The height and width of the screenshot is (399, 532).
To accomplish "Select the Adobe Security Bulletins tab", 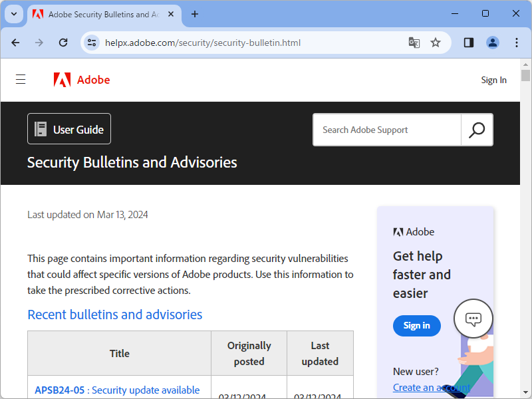I will 100,14.
